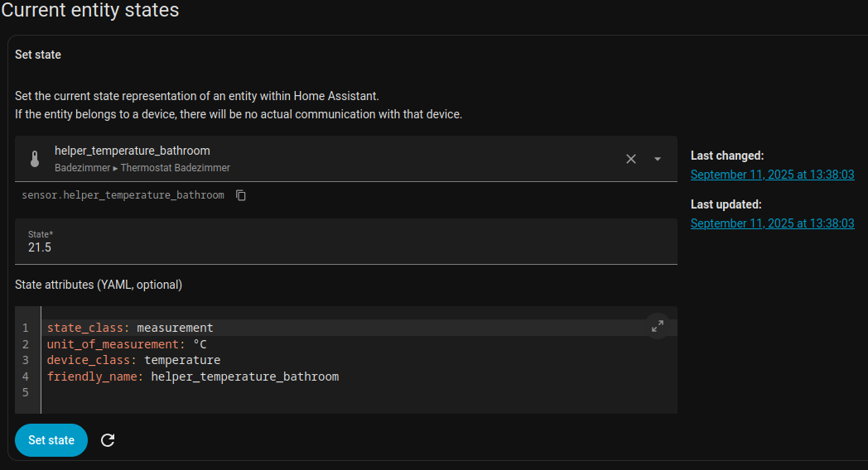This screenshot has width=868, height=470.
Task: Click the device_class: temperature YAML line
Action: click(133, 360)
